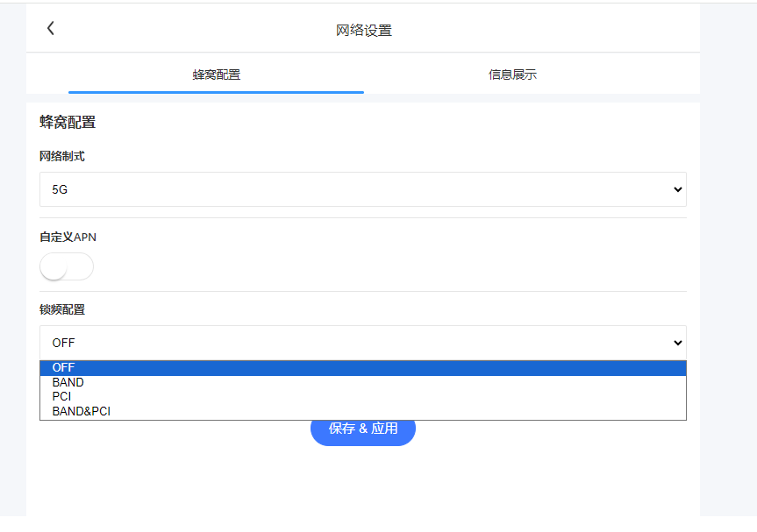This screenshot has width=757, height=532.
Task: Collapse the 锁频配置 dropdown field
Action: [362, 343]
